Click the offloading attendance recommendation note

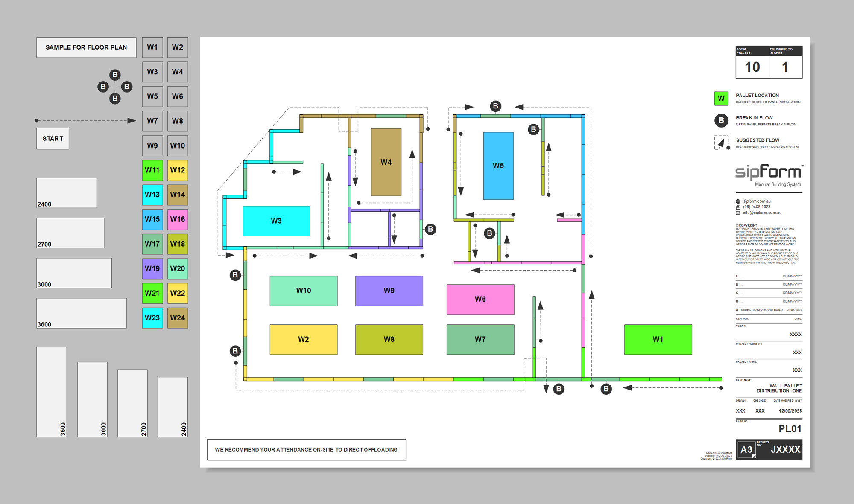[x=306, y=450]
